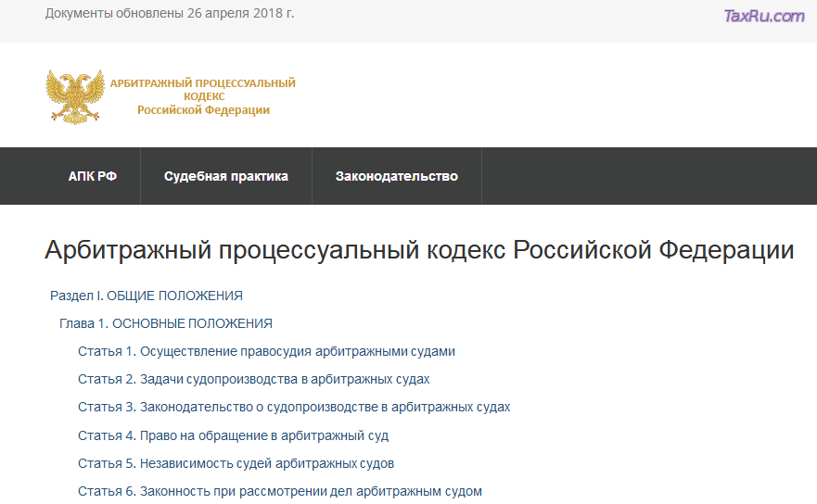Viewport: 817px width, 504px height.
Task: Open the TaxRu.com link in the header
Action: click(x=764, y=16)
